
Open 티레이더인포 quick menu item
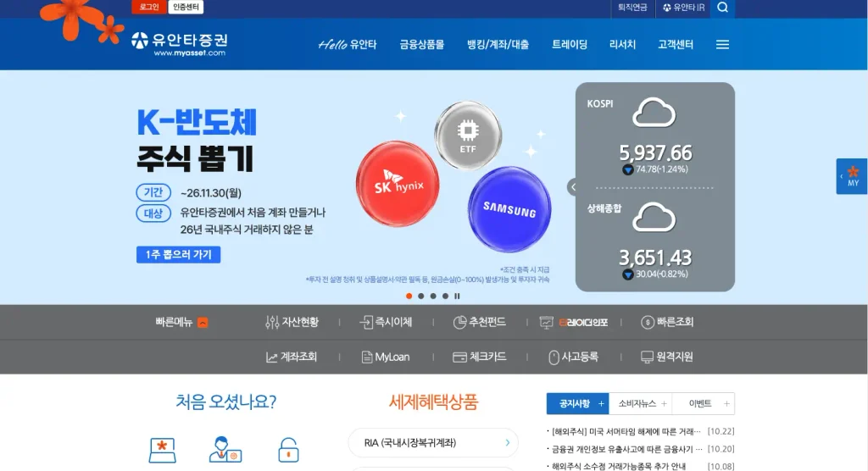tap(574, 322)
